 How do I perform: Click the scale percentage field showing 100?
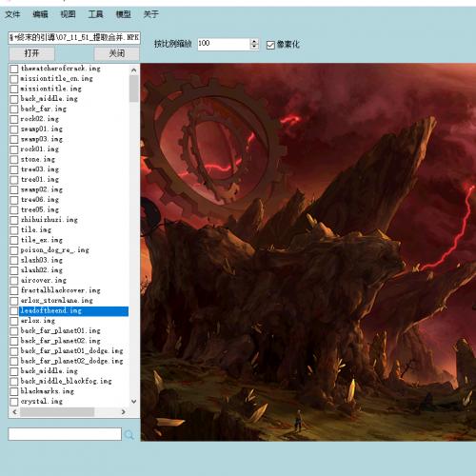pos(224,44)
